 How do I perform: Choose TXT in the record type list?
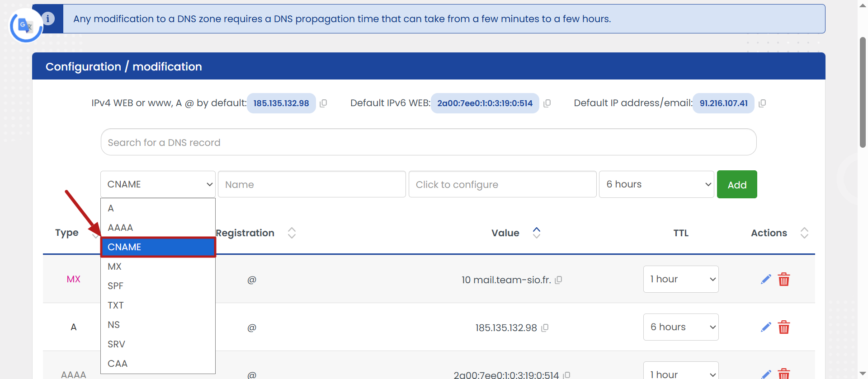tap(116, 305)
